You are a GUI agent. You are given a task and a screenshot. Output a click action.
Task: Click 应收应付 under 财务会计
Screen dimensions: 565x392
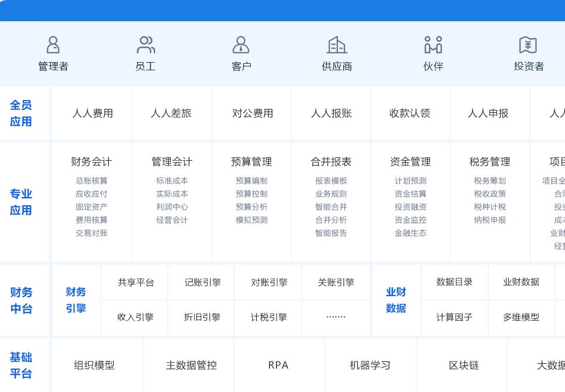[x=91, y=194]
